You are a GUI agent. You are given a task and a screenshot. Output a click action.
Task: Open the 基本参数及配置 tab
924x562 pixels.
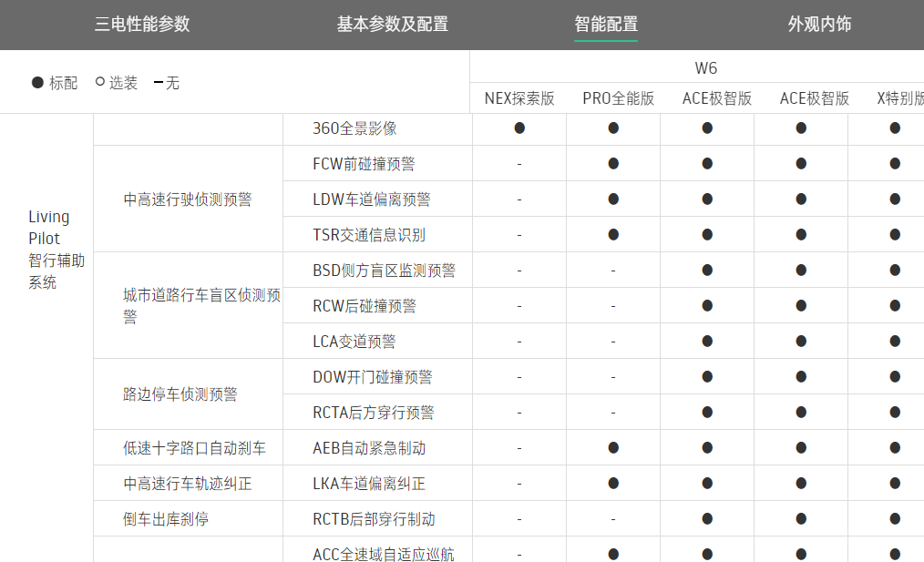pos(393,25)
